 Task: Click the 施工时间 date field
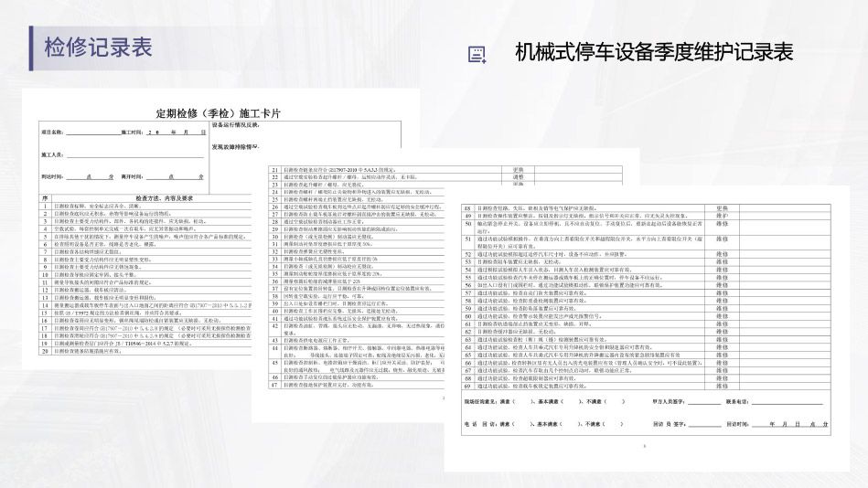[176, 133]
